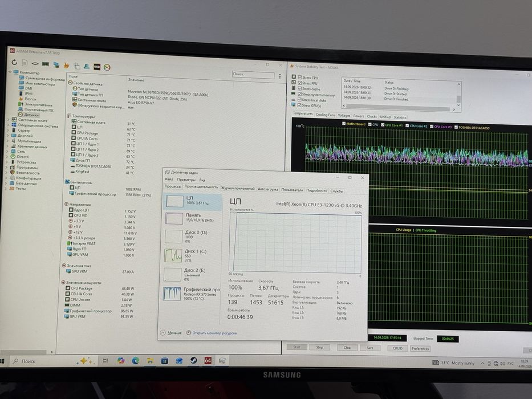Toggle the Stress cache checkbox
Viewport: 532px width, 399px height.
coord(299,88)
